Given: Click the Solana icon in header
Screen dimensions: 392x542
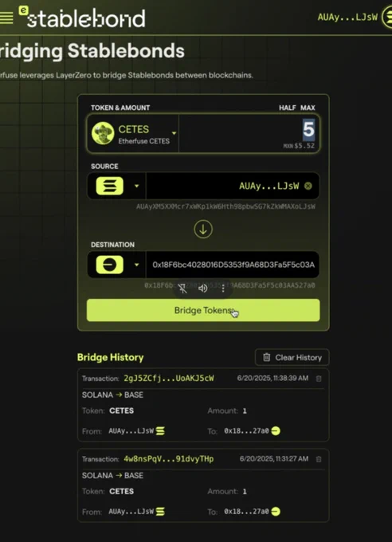Looking at the screenshot, I should coord(387,18).
